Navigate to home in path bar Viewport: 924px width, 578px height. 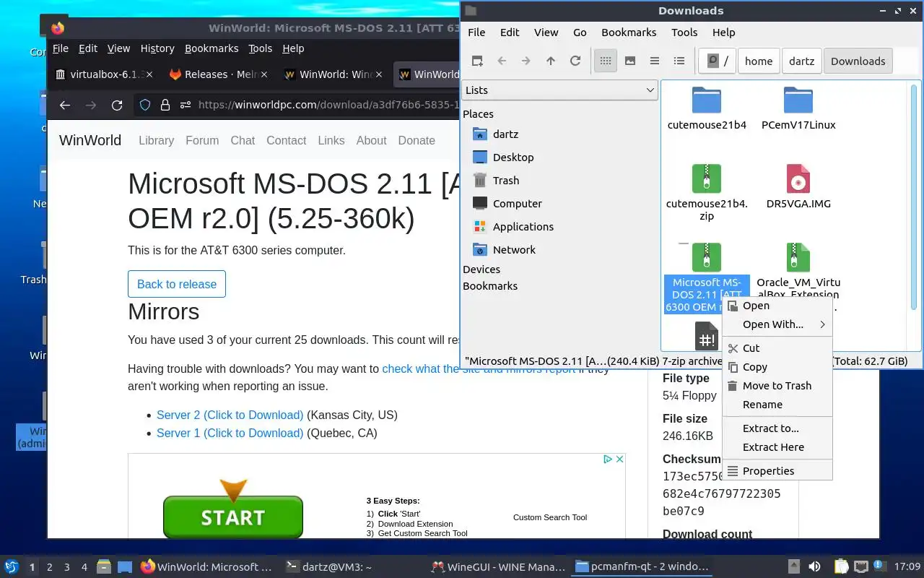[x=759, y=61]
